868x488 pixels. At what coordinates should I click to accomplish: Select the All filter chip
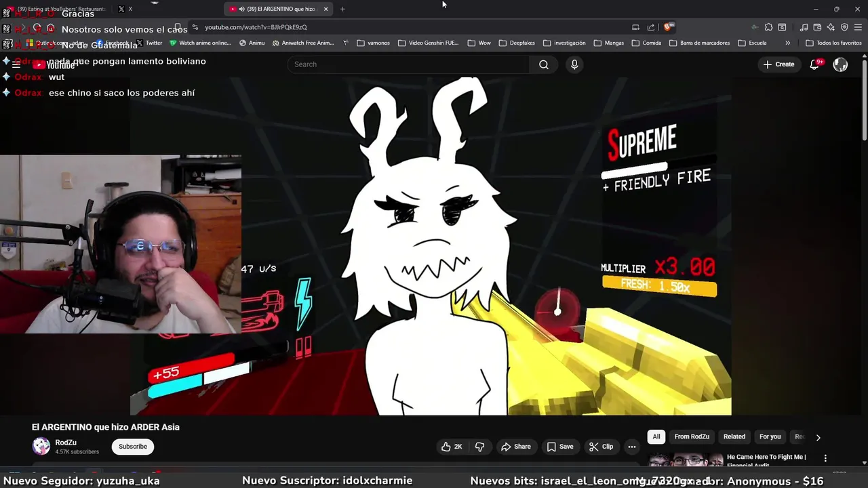click(656, 437)
